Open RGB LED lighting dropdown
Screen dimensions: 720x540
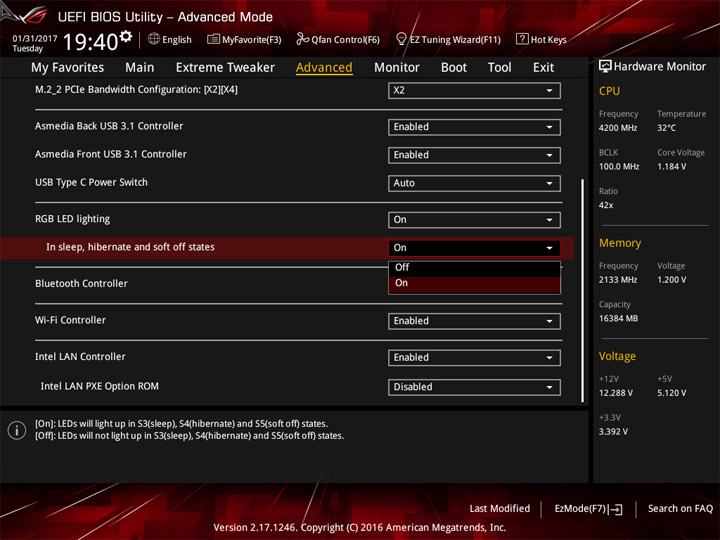[474, 219]
